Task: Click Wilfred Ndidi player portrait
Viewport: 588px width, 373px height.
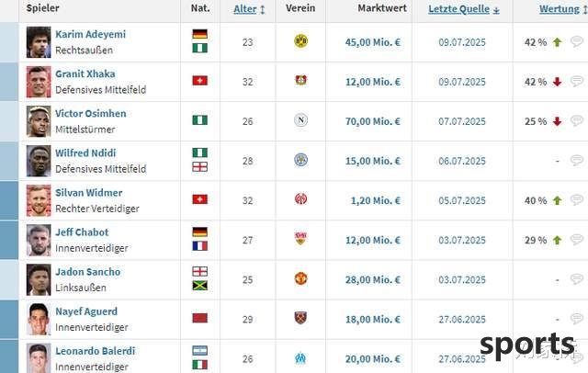Action: (x=39, y=161)
